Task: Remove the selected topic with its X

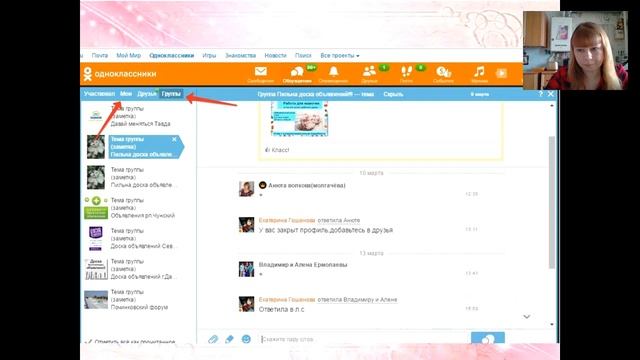Action: (174, 139)
